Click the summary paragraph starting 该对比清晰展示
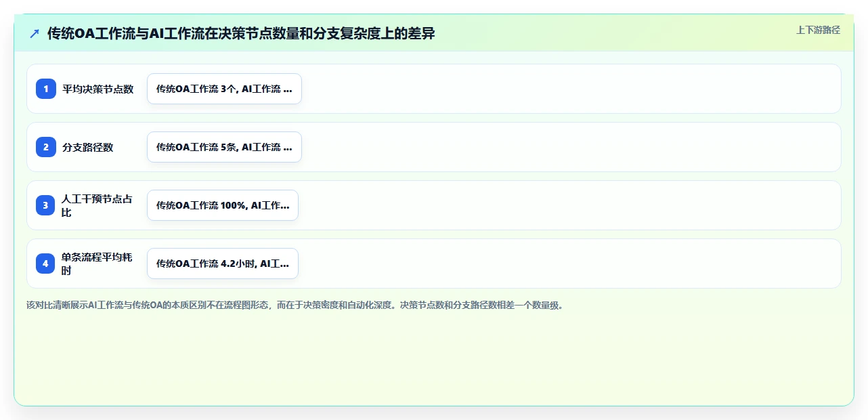This screenshot has width=868, height=420. [295, 305]
